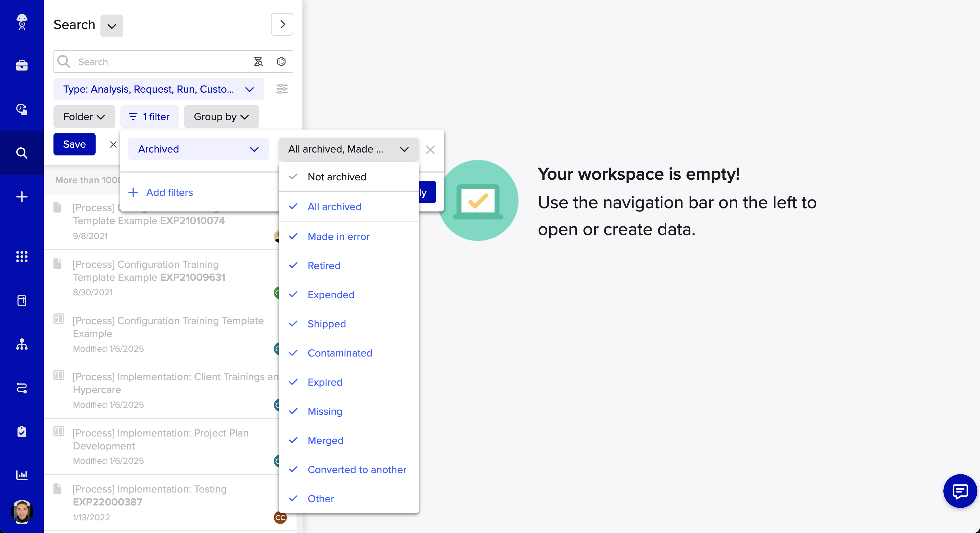Open the Applications grid icon in sidebar
Image resolution: width=980 pixels, height=533 pixels.
[22, 256]
